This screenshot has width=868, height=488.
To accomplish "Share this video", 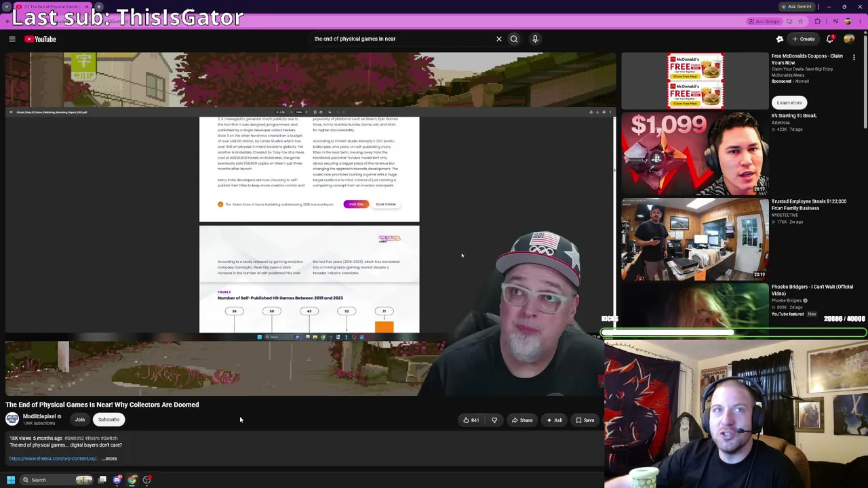I will (x=522, y=420).
